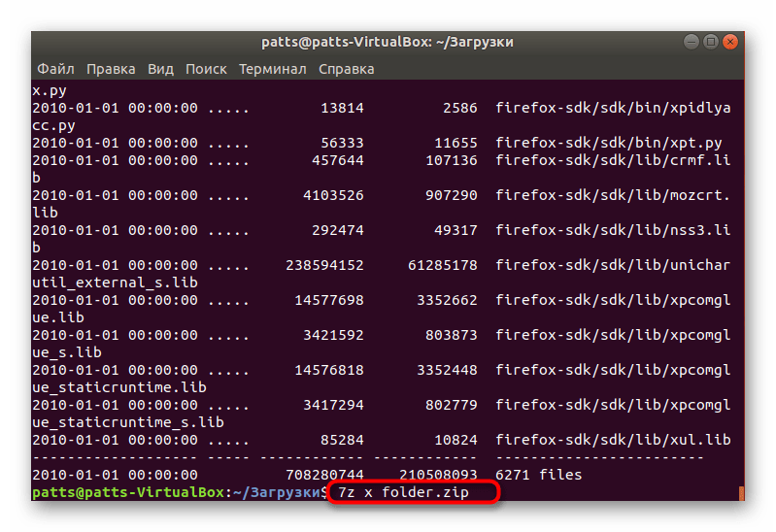Click the wrapped text ue_staticruntime_s.lib

[x=128, y=422]
